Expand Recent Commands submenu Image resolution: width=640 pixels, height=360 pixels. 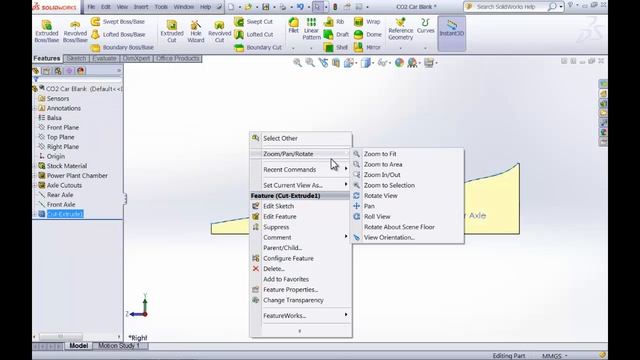pyautogui.click(x=301, y=169)
